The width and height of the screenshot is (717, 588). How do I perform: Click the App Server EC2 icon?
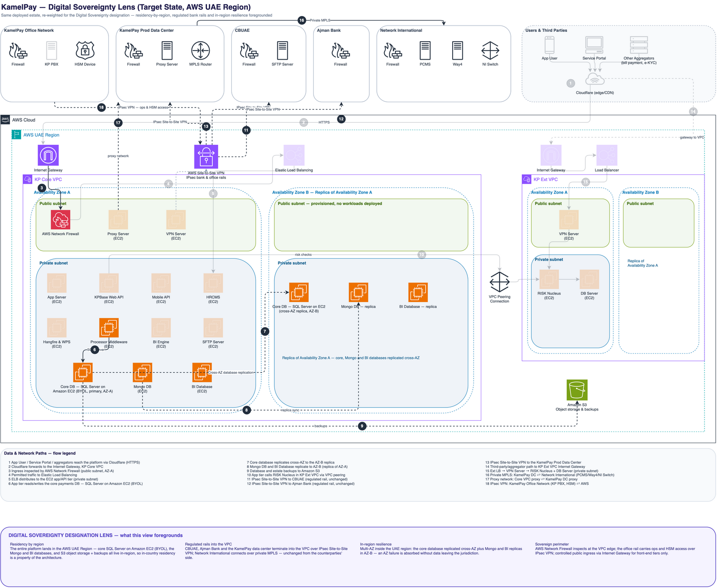(x=57, y=283)
